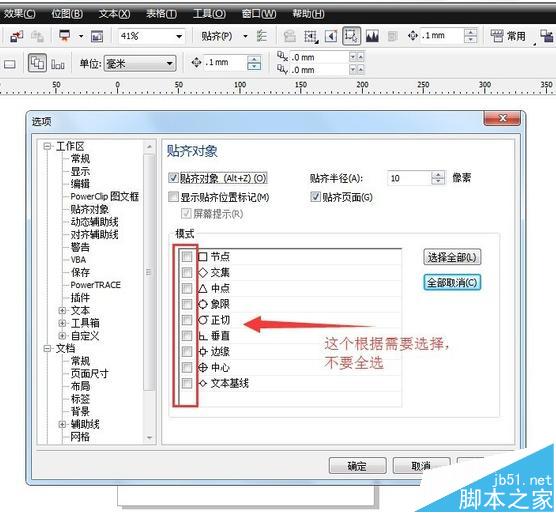Click the 全部取消(C) button
The height and width of the screenshot is (514, 556).
[452, 283]
